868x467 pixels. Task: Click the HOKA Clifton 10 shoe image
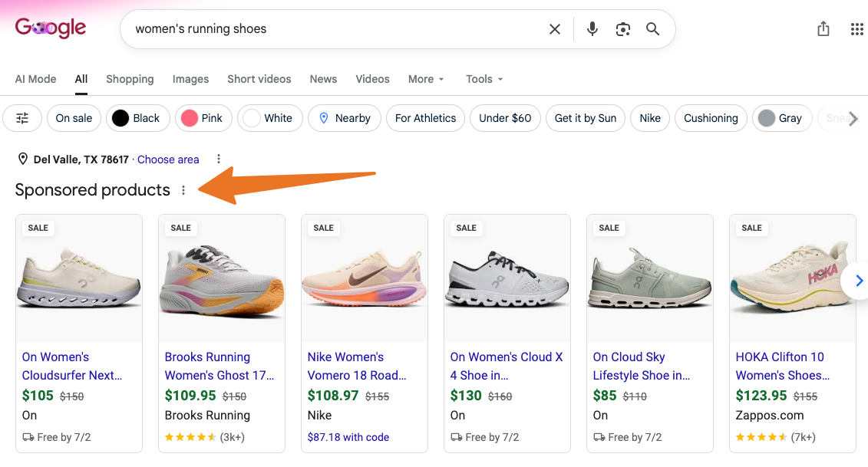[793, 278]
